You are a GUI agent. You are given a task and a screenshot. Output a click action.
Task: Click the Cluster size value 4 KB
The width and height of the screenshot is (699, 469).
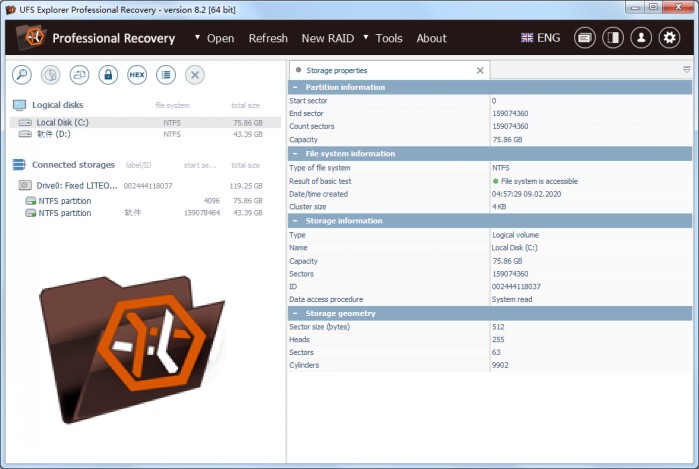pos(499,207)
